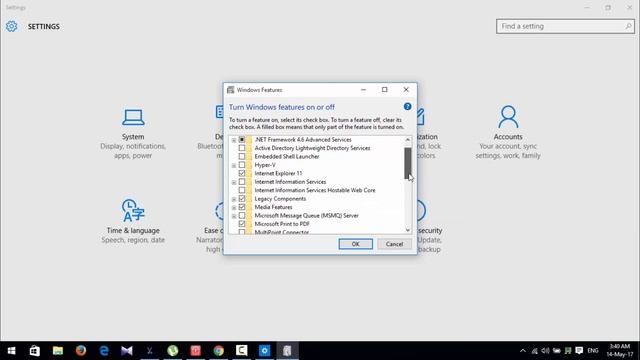Maximize the Windows Features dialog
Viewport: 640px width, 360px height.
click(384, 89)
